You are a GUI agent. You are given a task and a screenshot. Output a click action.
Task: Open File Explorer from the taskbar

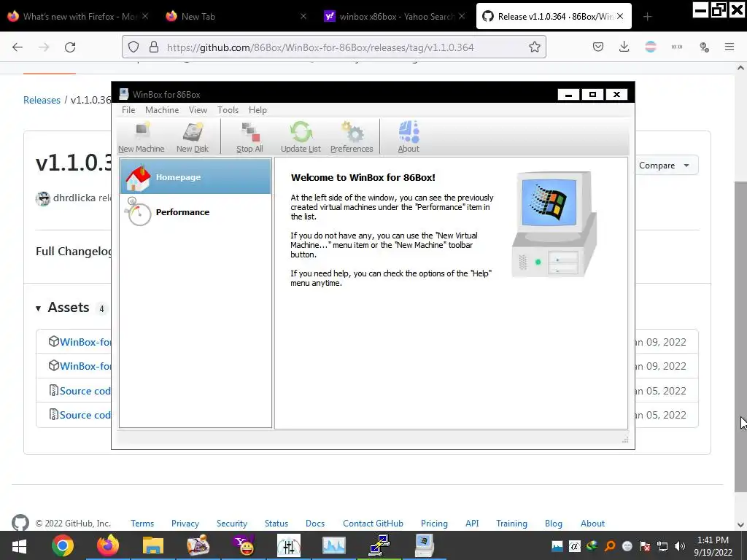tap(153, 545)
